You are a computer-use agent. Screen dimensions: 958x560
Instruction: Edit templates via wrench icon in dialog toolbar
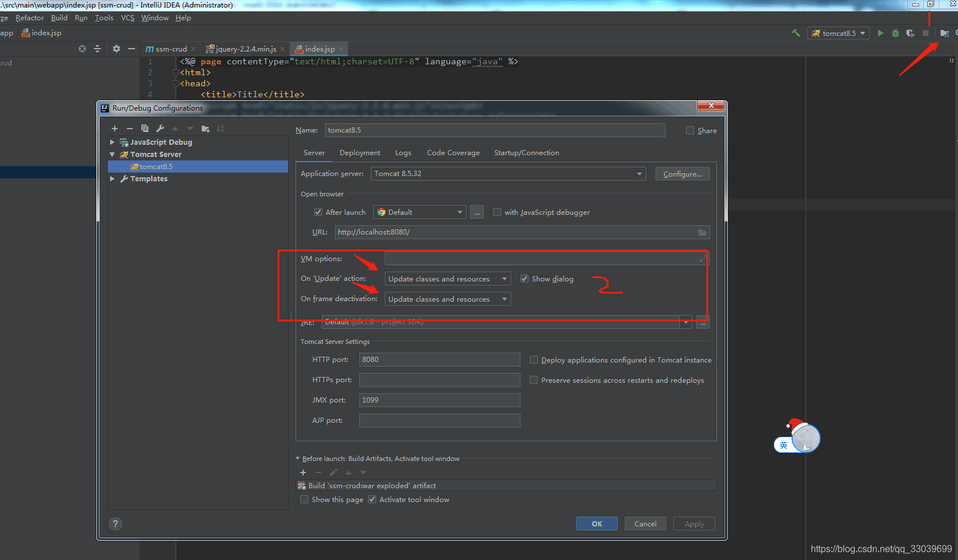pos(160,129)
